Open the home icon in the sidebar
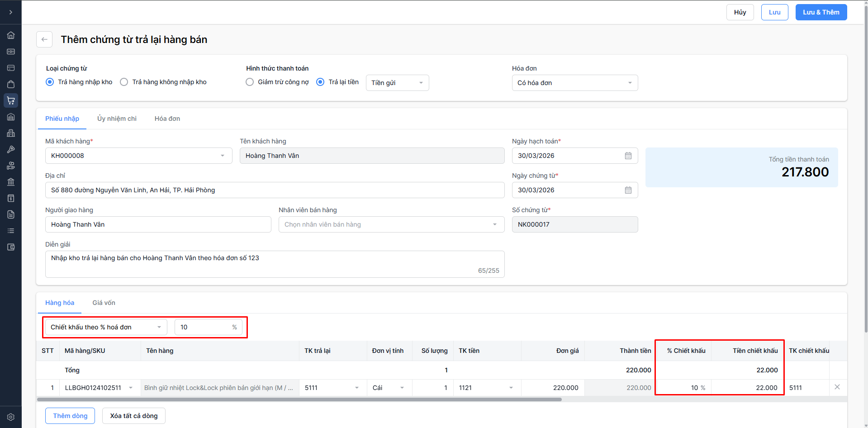Screen dimensions: 868x428 pos(11,35)
